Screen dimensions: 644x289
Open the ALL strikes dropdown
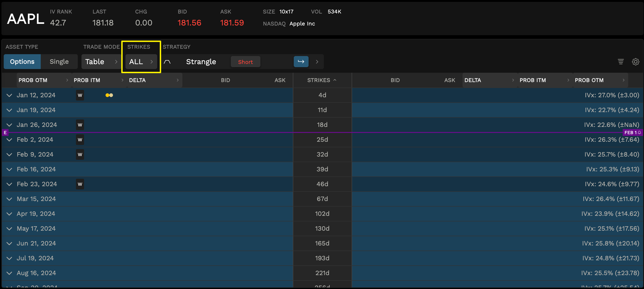pos(141,62)
